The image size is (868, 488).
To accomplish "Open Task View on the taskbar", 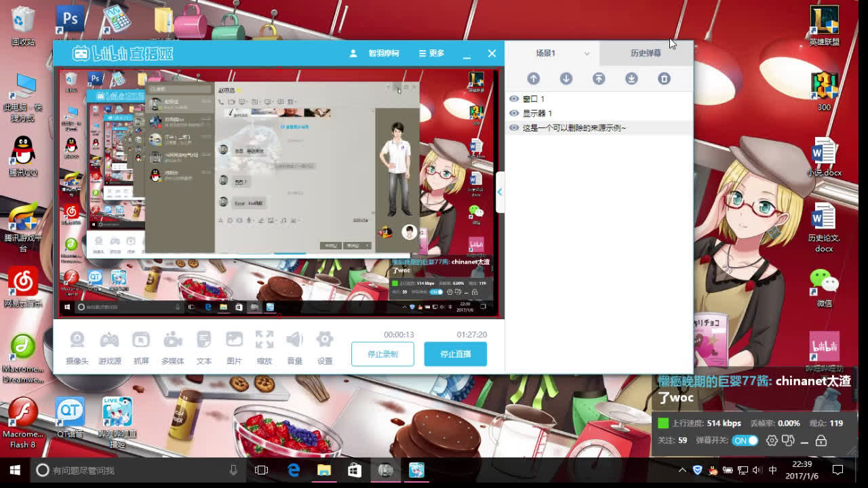I will (x=261, y=470).
